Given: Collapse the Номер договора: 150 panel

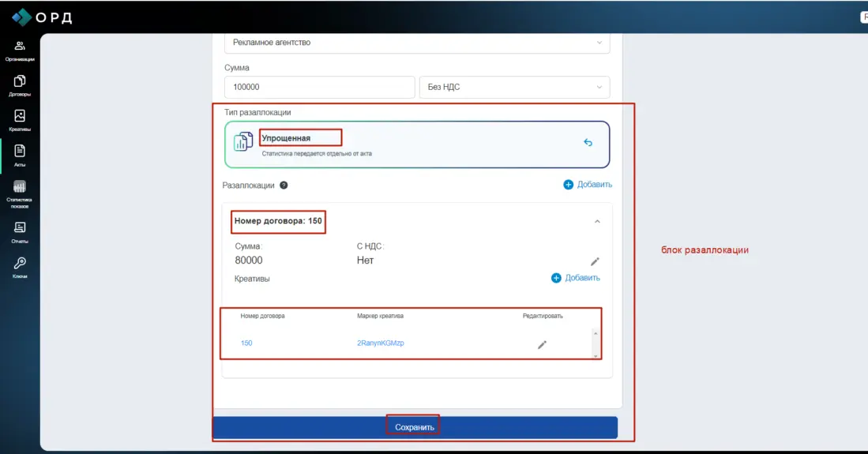Looking at the screenshot, I should pos(597,222).
